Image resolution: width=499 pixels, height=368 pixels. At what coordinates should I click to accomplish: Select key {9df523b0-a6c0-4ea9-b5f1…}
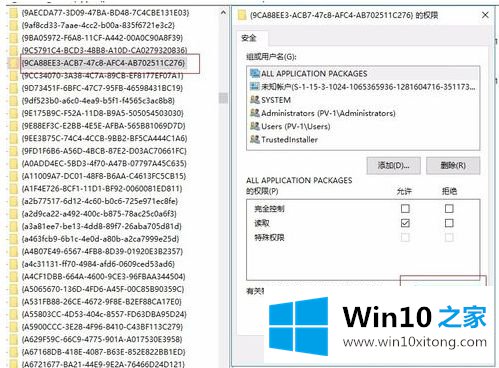[98, 101]
